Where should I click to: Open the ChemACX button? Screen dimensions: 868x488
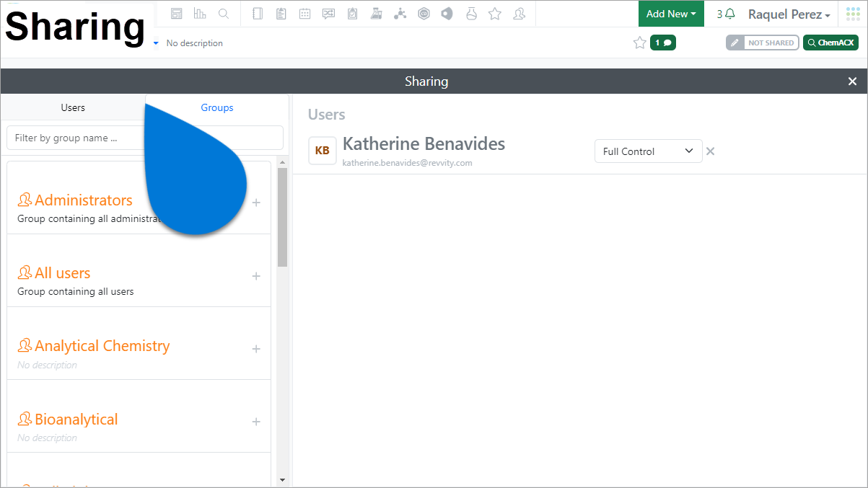(x=830, y=43)
